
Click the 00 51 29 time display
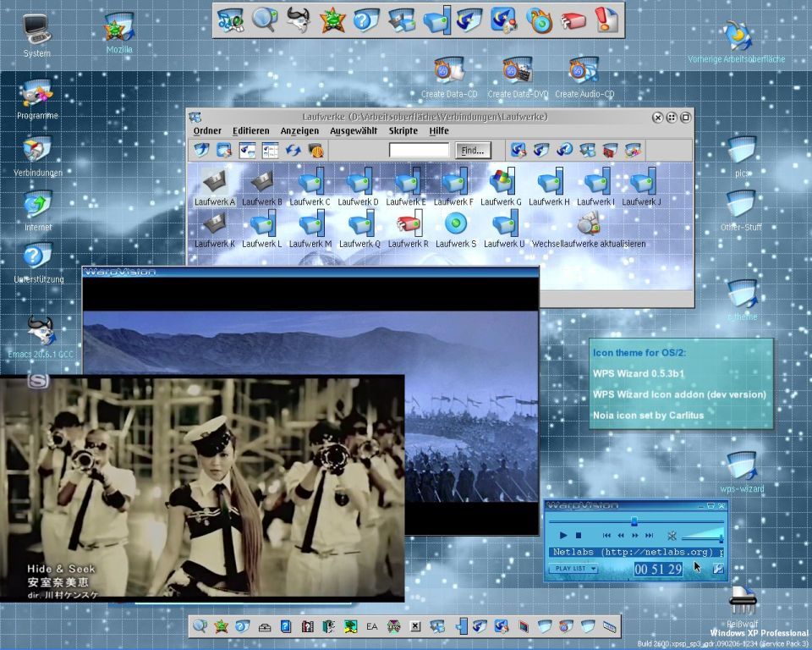pos(658,569)
